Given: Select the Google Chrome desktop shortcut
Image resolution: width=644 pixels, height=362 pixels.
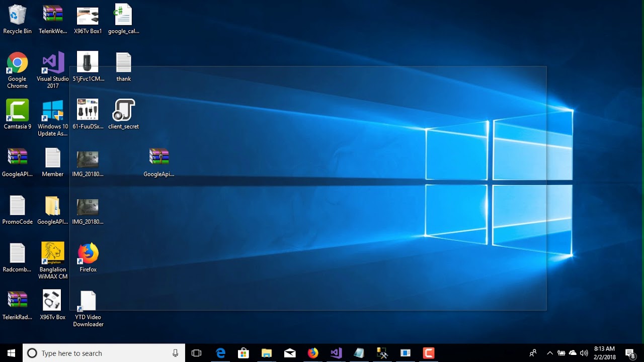Looking at the screenshot, I should coord(17,70).
